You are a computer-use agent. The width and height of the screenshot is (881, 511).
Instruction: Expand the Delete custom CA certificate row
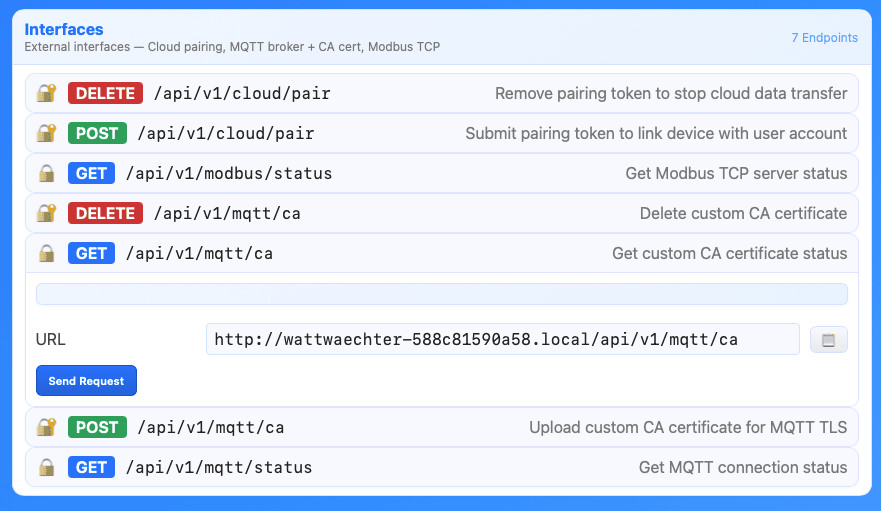442,213
